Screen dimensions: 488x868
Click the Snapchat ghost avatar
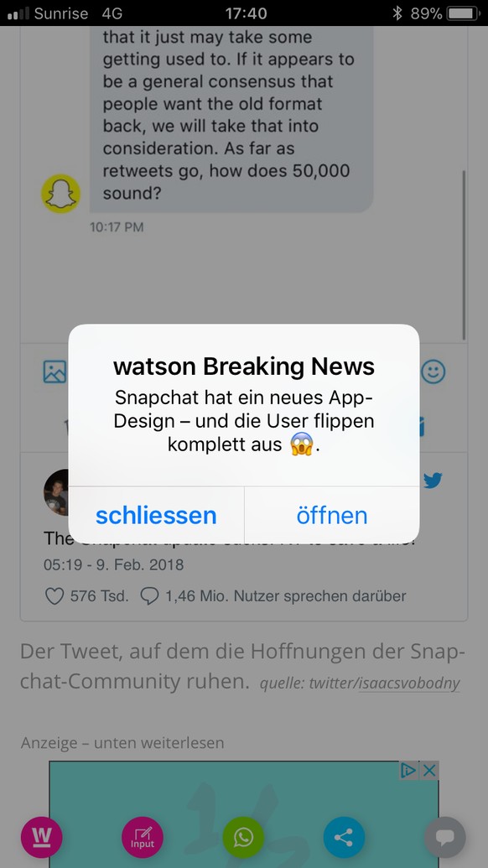click(x=61, y=194)
